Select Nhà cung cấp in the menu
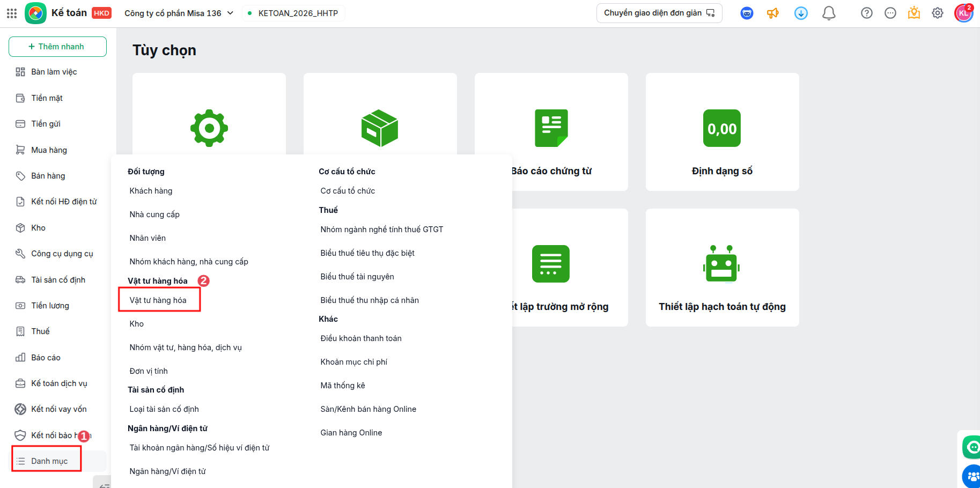 154,215
